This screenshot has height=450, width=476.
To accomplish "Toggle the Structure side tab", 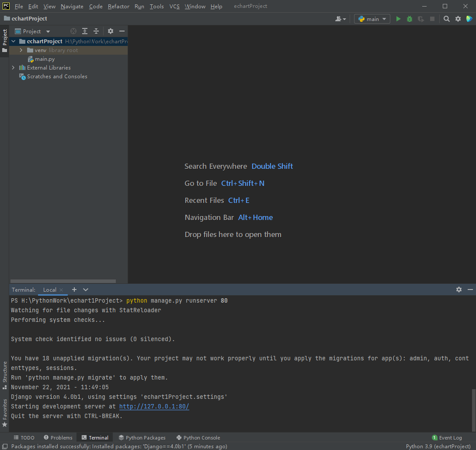I will (4, 375).
